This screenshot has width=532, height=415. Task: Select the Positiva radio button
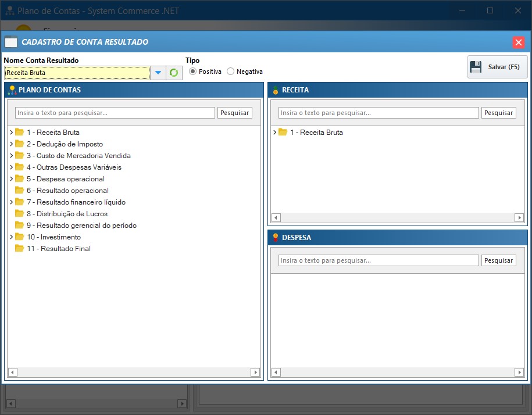pyautogui.click(x=193, y=71)
